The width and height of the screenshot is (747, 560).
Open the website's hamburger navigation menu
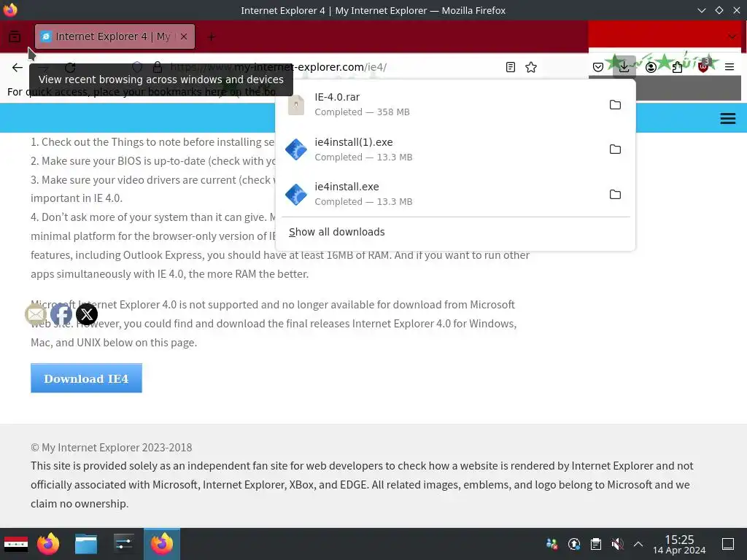point(727,118)
